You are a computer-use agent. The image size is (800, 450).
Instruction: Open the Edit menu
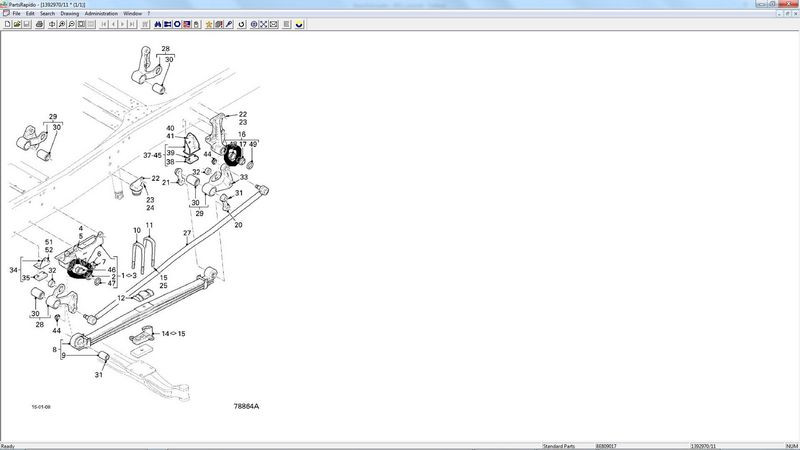click(30, 14)
